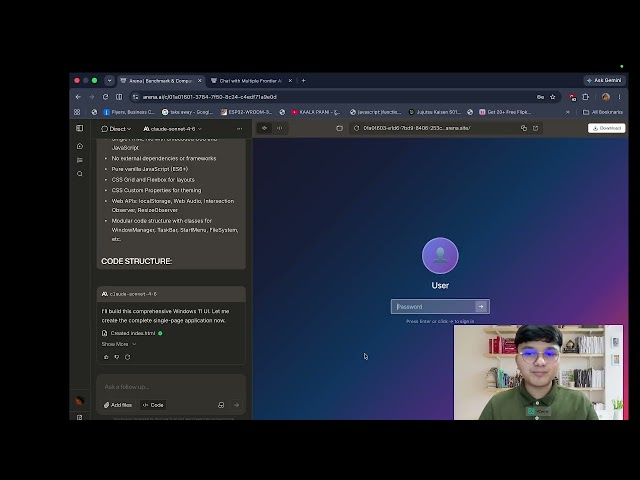Click the "CODE STRUCTURE:" heading text
Viewport: 640px width, 480px height.
[136, 261]
